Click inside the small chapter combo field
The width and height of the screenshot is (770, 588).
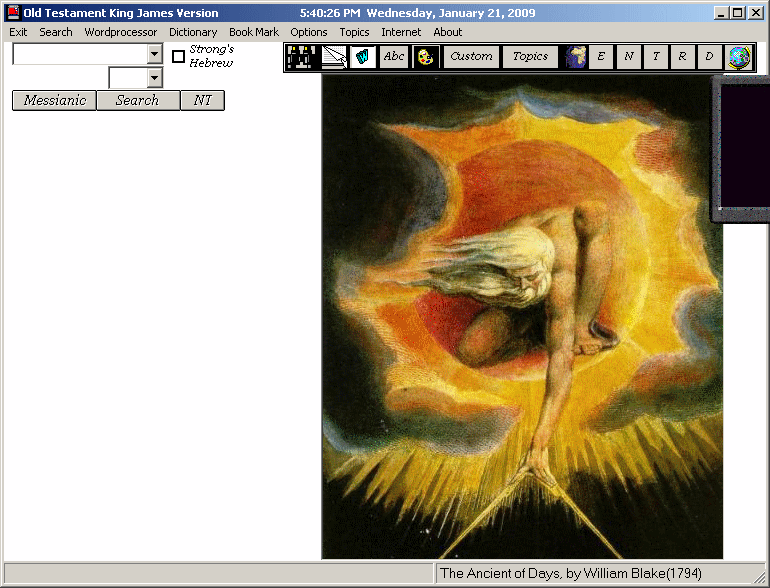point(128,78)
